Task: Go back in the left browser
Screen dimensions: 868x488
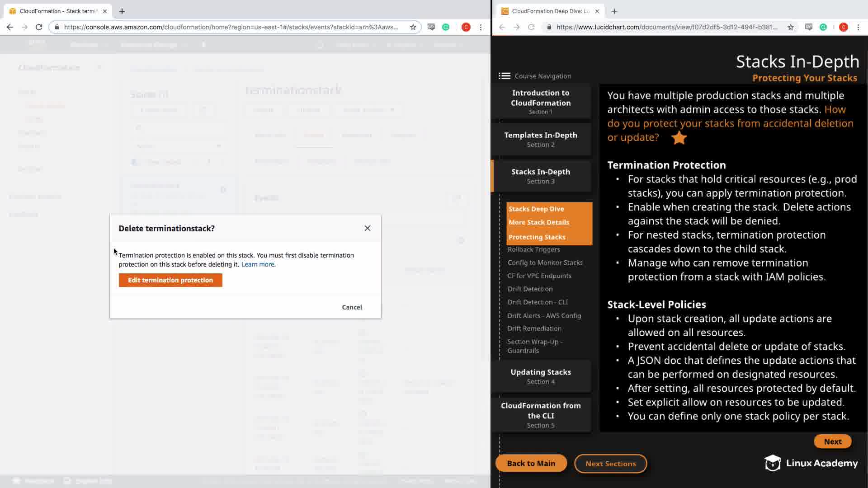Action: point(10,27)
